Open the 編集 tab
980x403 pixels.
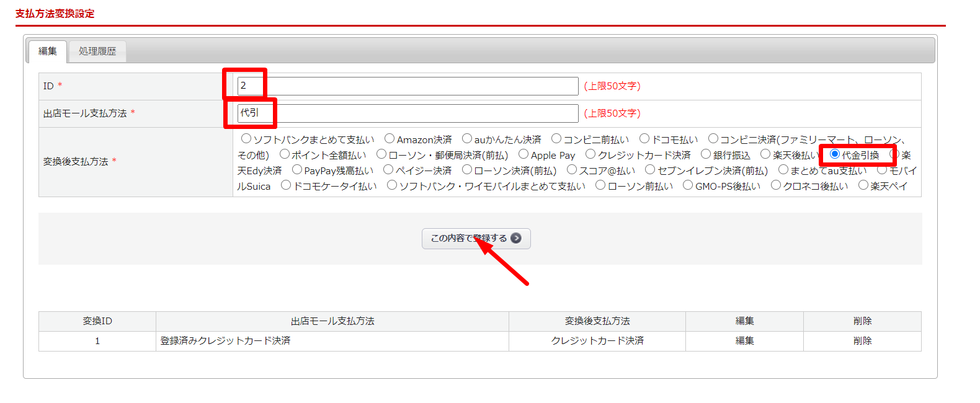click(47, 51)
